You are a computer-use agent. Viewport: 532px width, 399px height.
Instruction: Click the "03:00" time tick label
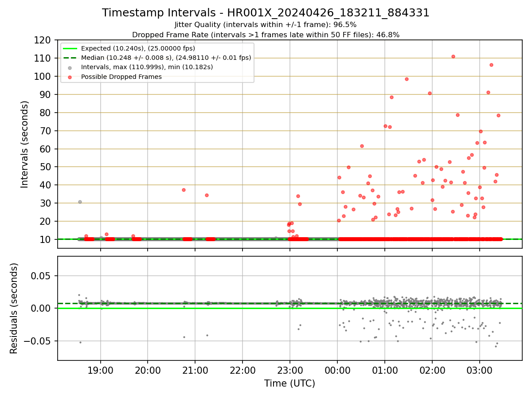coord(480,370)
